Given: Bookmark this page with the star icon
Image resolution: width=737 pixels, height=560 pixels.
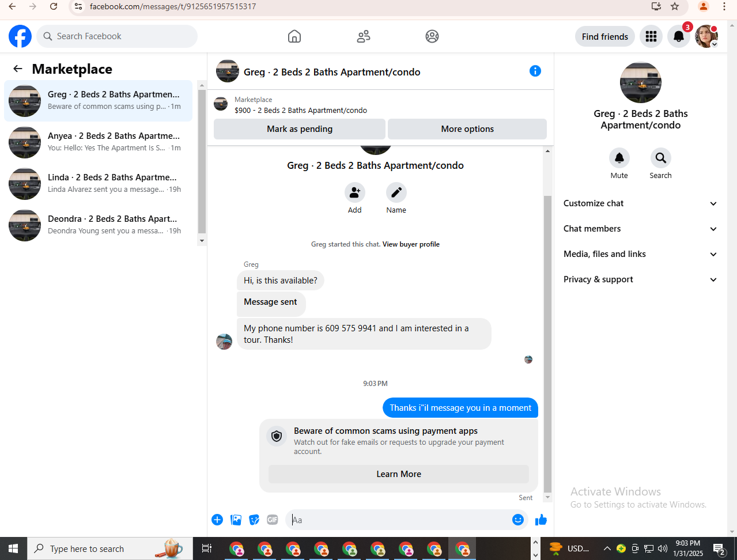Looking at the screenshot, I should 675,6.
